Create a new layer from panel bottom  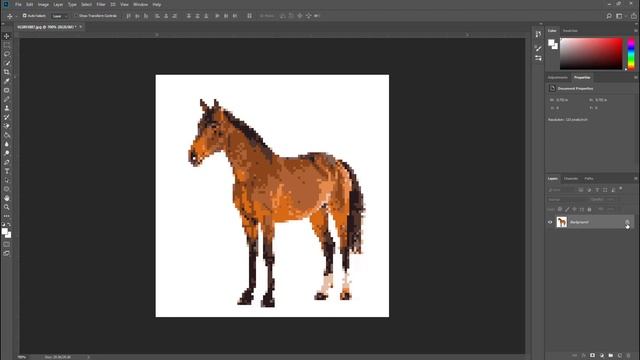[x=620, y=356]
